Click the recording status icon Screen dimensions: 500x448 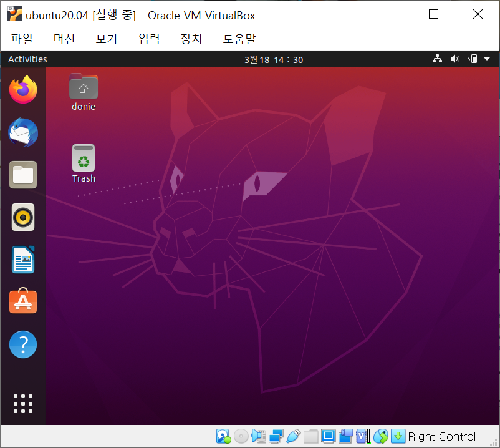tap(345, 436)
